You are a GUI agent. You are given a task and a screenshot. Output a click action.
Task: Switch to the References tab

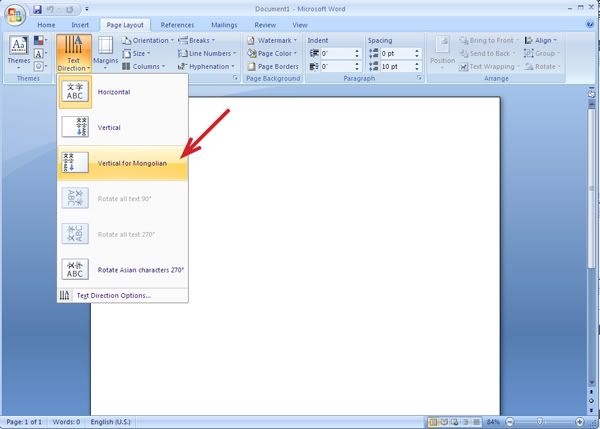click(177, 24)
